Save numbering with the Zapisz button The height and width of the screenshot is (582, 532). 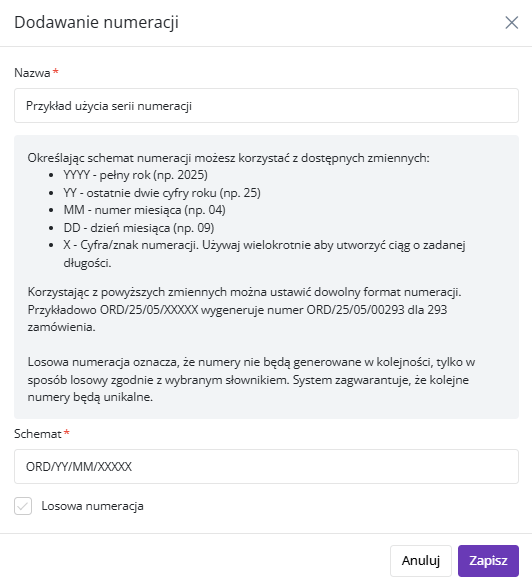coord(488,560)
